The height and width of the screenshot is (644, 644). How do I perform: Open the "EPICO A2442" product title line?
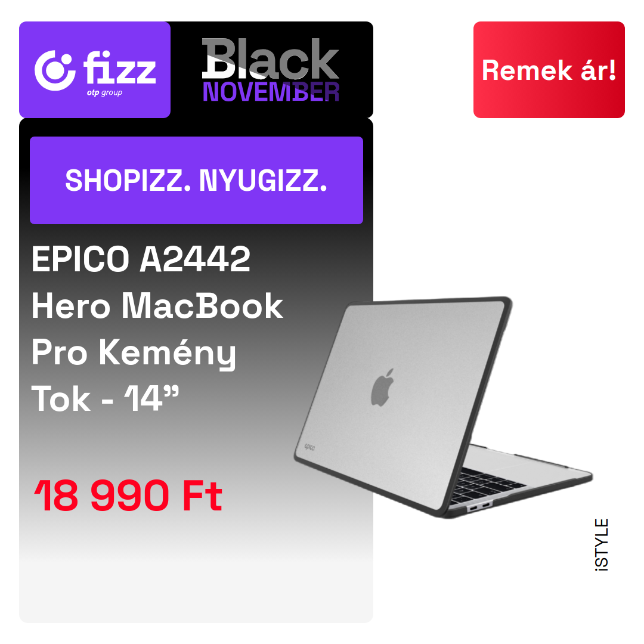point(141,259)
